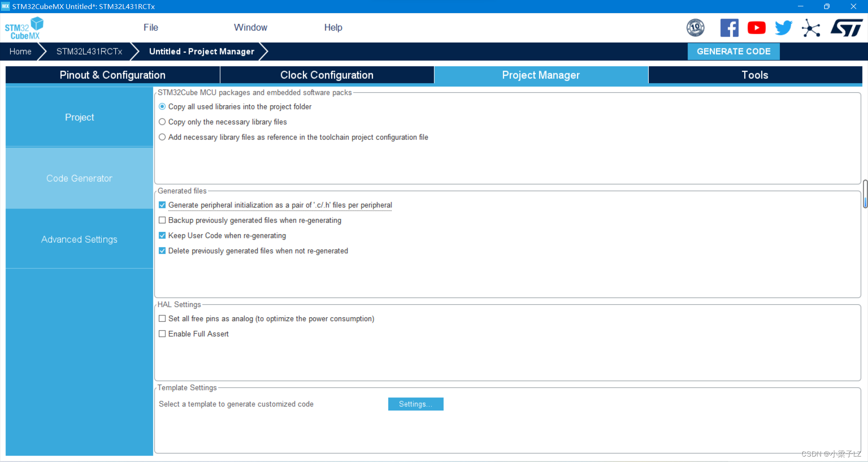Open the YouTube icon link
Viewport: 868px width, 462px height.
[756, 28]
